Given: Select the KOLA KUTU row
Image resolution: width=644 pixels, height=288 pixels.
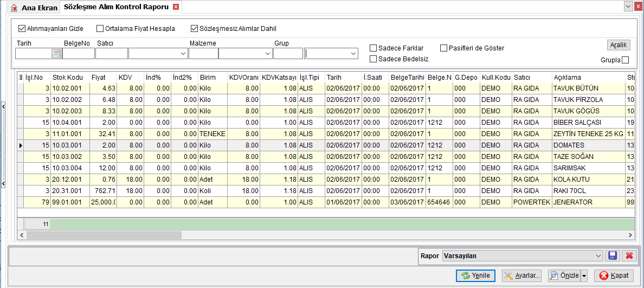Looking at the screenshot, I should click(326, 179).
